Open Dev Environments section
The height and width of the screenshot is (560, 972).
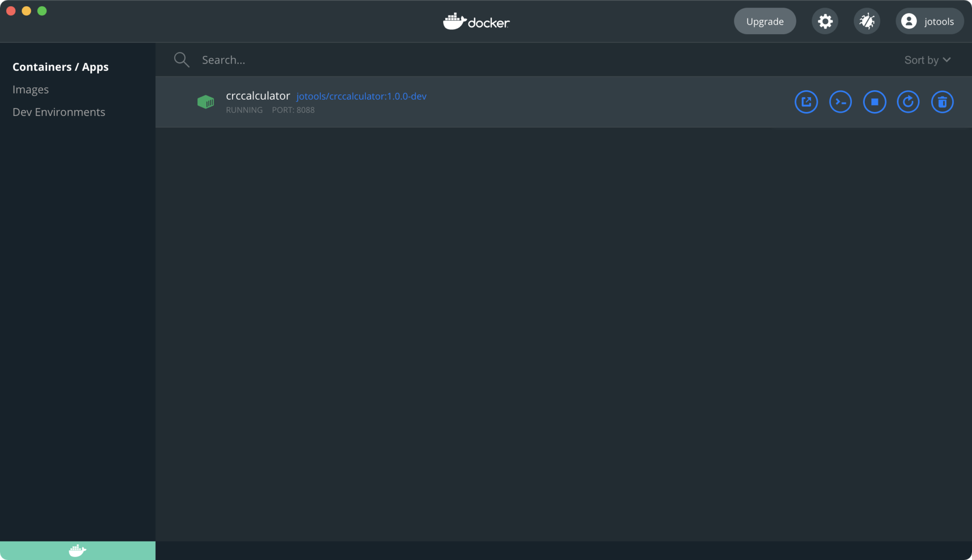tap(59, 112)
